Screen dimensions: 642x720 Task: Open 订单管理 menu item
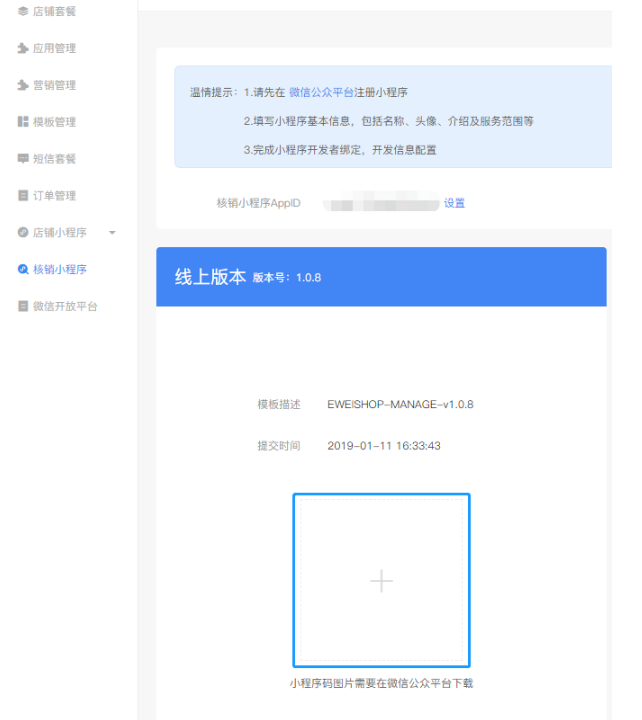tap(54, 196)
